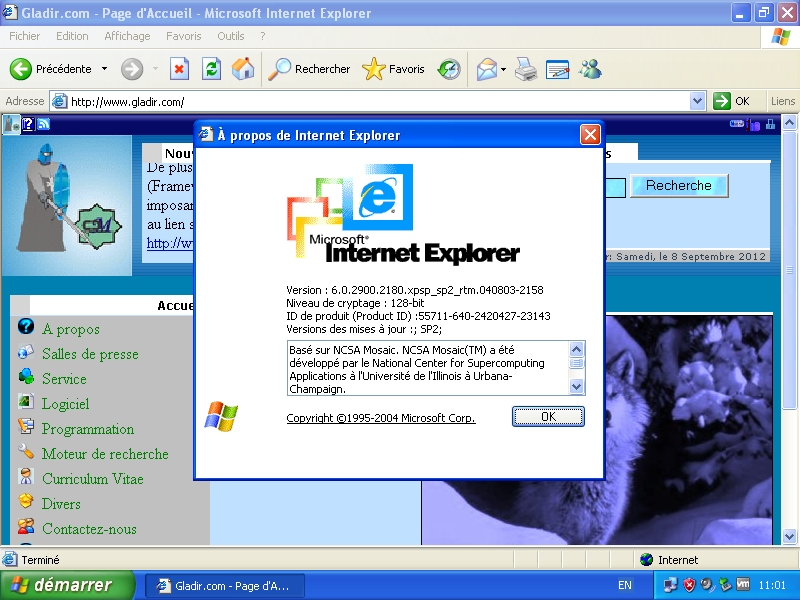
Task: Open the Liens links toolbar
Action: (783, 101)
